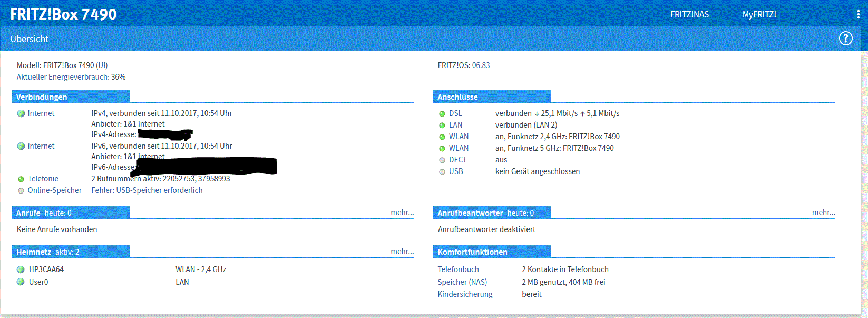The image size is (868, 318).
Task: Open the second Internet (IPv6) link
Action: pyautogui.click(x=41, y=146)
